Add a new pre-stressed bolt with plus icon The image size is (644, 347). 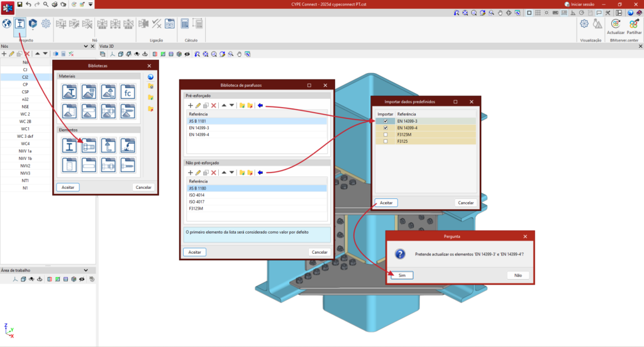coord(190,106)
